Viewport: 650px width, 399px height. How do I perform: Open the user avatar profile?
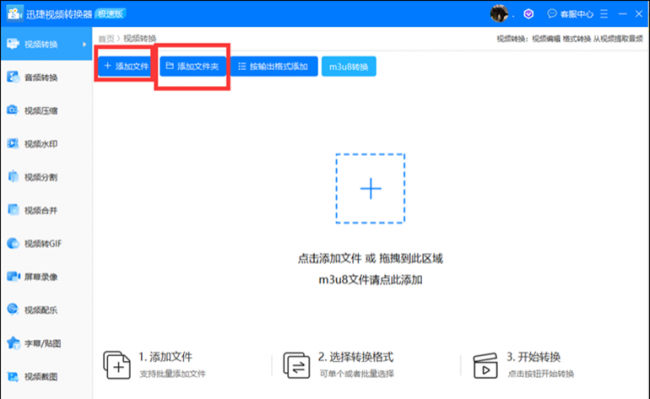click(x=499, y=14)
